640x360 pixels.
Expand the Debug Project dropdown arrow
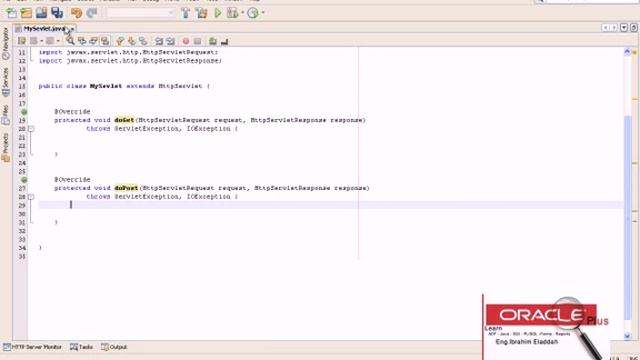tap(242, 13)
